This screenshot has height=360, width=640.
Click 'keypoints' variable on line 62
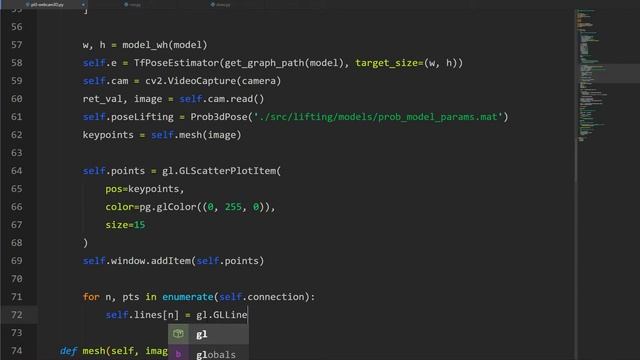tap(108, 135)
